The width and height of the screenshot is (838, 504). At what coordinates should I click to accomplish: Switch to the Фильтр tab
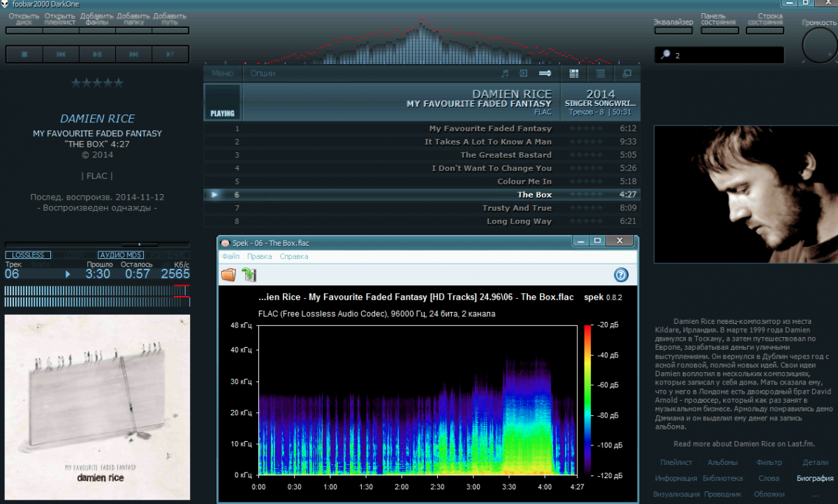click(x=769, y=462)
